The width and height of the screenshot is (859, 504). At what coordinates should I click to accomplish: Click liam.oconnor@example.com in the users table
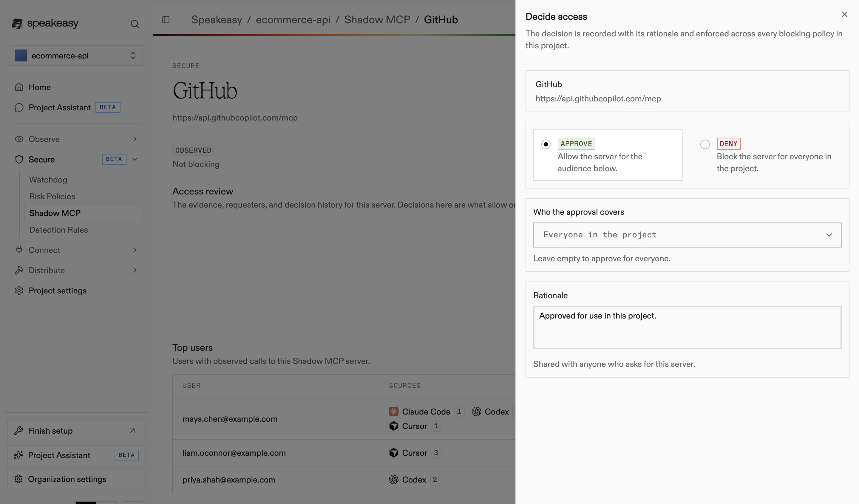pyautogui.click(x=234, y=453)
